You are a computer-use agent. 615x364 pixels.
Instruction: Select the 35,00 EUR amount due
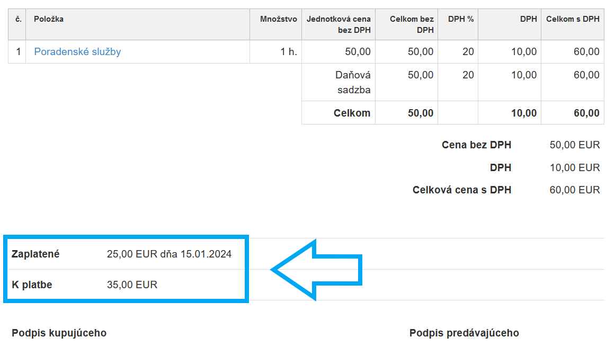click(132, 285)
